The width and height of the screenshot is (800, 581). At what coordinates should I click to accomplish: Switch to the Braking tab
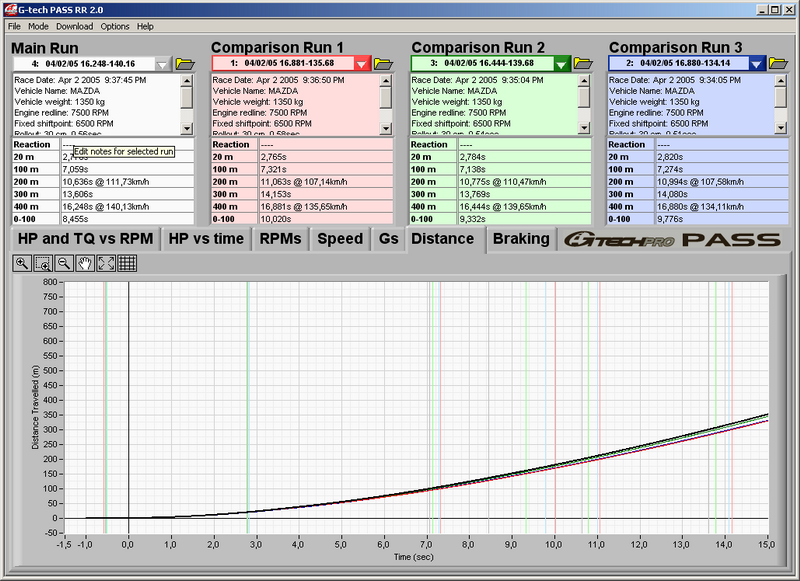521,239
